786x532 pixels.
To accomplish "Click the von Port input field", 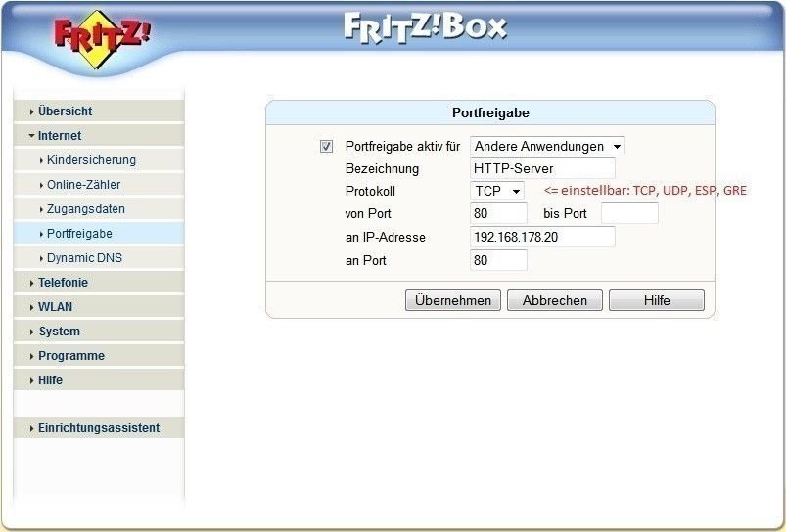I will tap(499, 213).
